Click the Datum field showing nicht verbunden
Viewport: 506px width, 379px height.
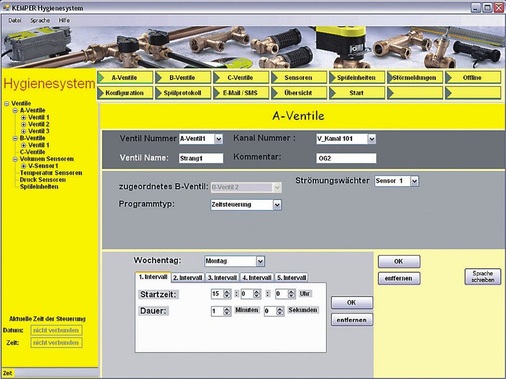coord(56,330)
